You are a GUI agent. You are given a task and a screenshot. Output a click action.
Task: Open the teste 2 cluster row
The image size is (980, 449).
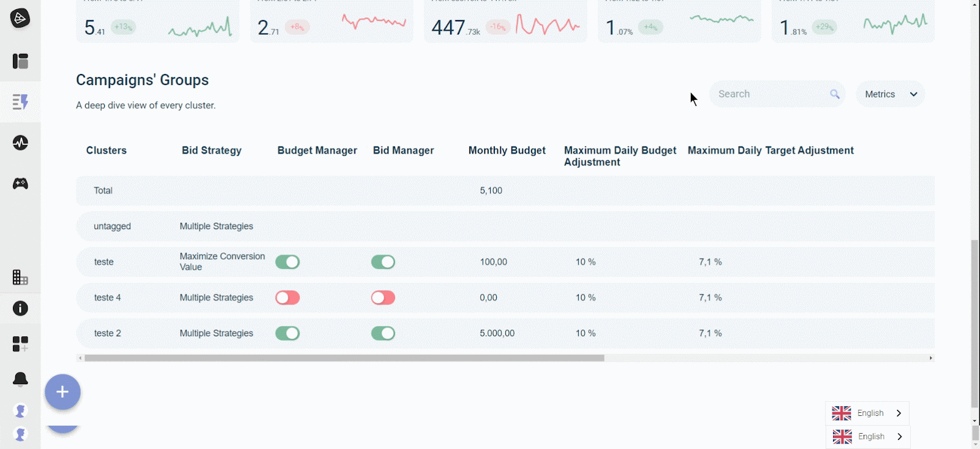[108, 333]
